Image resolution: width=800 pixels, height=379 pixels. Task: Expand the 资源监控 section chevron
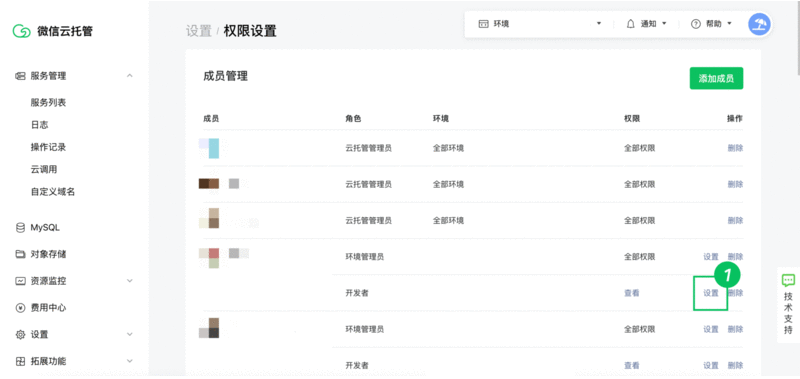[x=130, y=281]
